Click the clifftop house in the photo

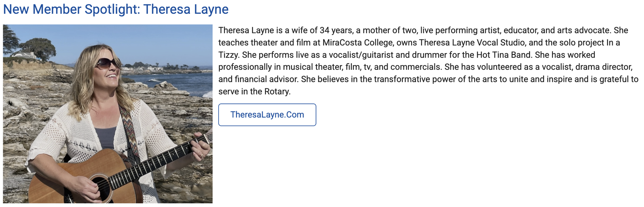coord(25,55)
